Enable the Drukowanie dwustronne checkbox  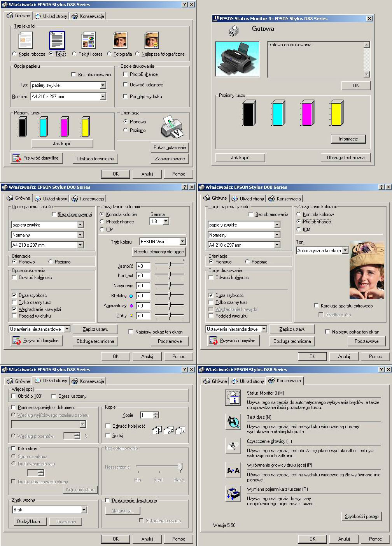click(x=108, y=500)
